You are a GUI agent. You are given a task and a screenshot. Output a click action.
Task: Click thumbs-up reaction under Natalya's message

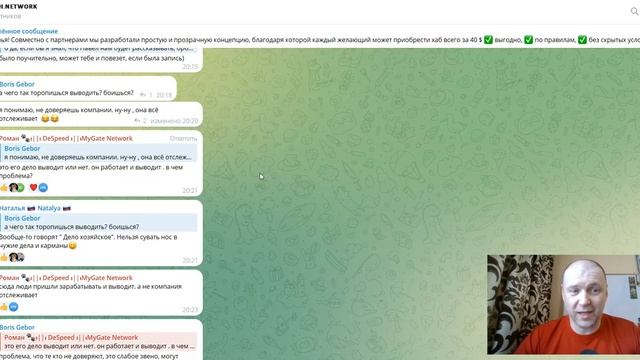pyautogui.click(x=4, y=257)
